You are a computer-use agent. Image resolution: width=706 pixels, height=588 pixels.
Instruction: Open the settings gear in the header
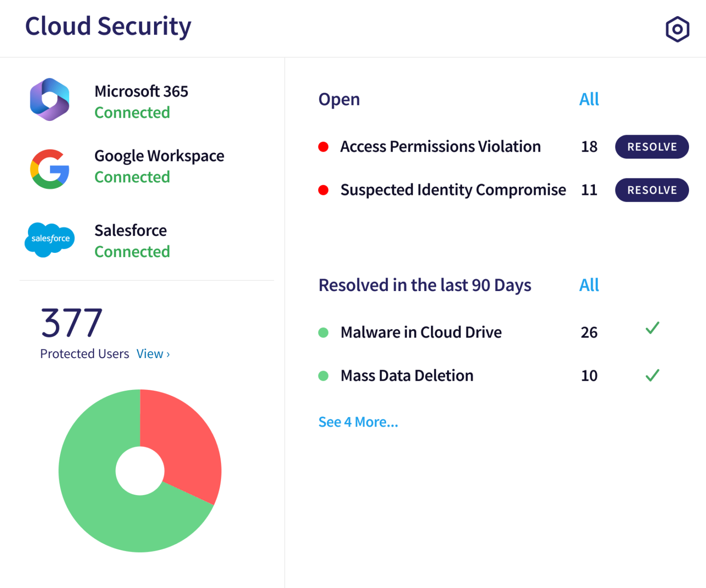click(677, 29)
